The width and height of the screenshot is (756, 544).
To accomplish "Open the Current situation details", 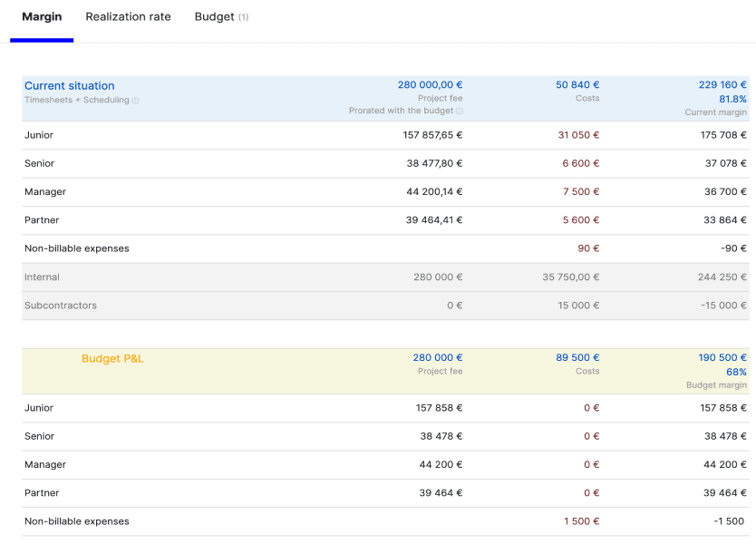I will click(x=69, y=85).
